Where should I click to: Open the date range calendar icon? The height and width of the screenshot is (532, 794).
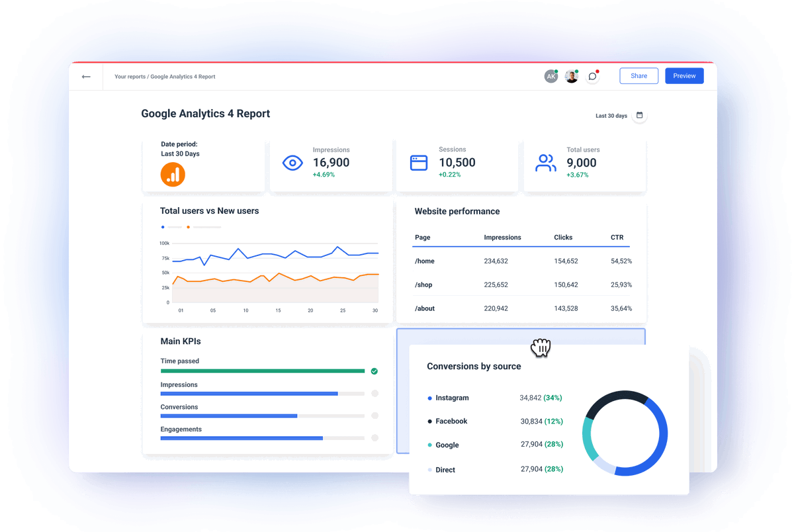coord(639,115)
